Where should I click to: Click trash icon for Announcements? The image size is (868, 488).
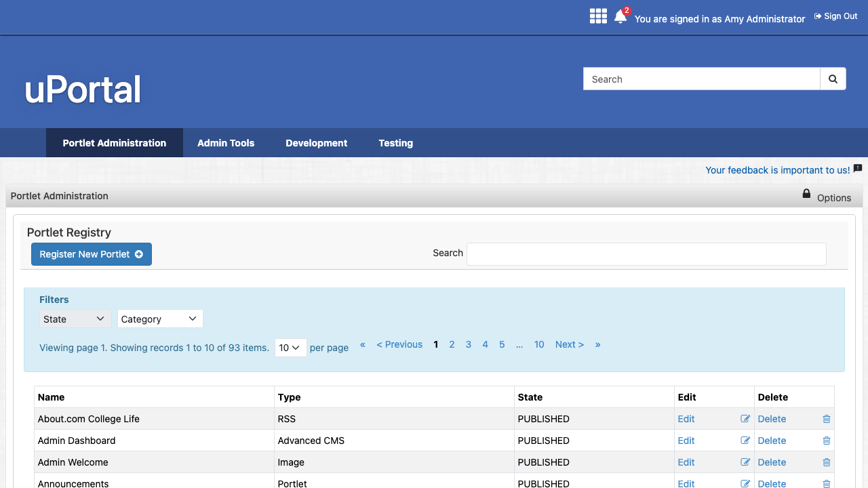point(826,483)
